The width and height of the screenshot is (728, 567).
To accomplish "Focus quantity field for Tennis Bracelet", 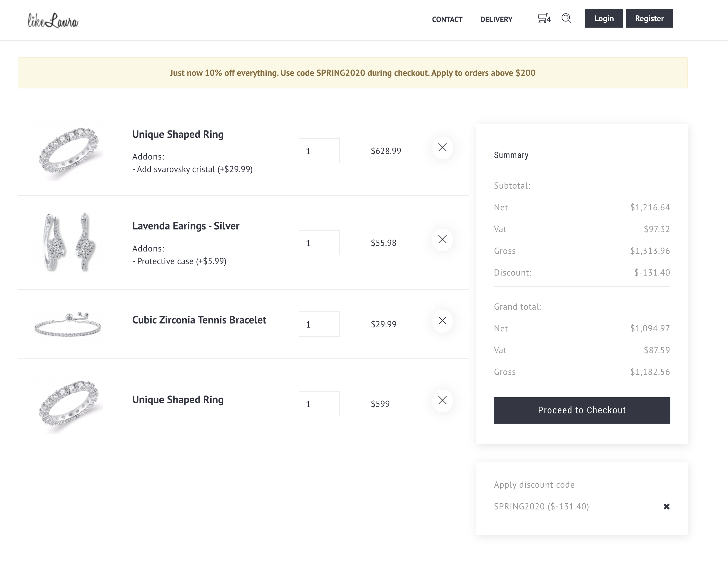I will 319,324.
